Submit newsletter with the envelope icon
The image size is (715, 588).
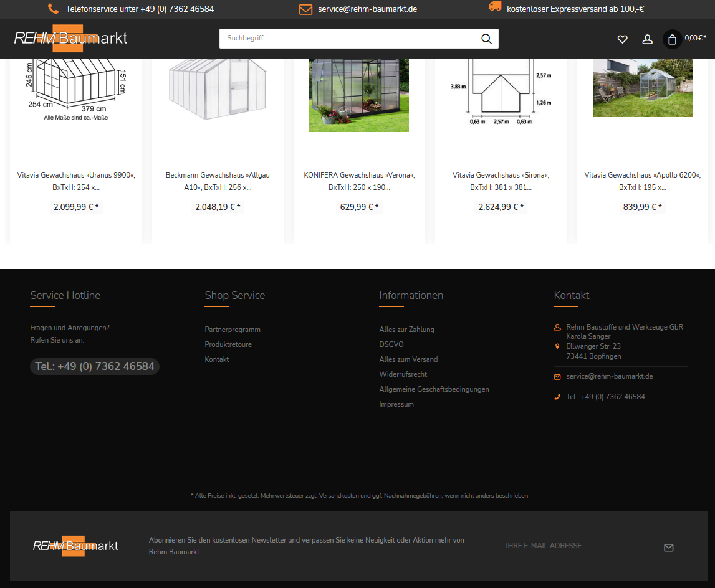[668, 548]
